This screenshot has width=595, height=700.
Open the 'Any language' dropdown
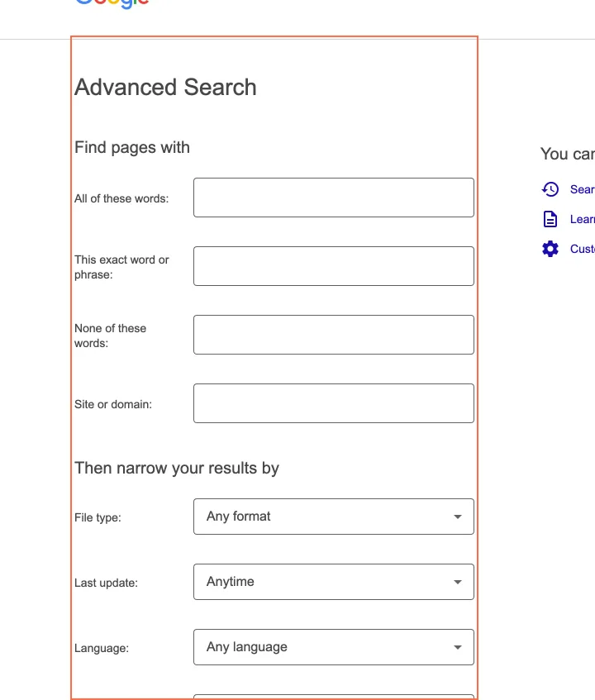333,647
